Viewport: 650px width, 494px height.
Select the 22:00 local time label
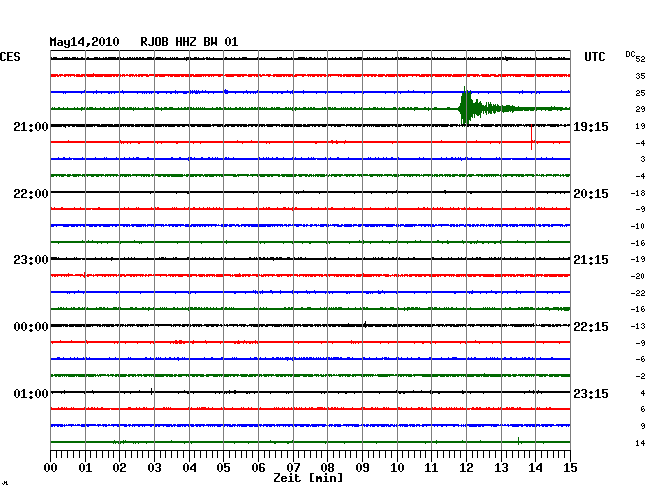click(31, 194)
